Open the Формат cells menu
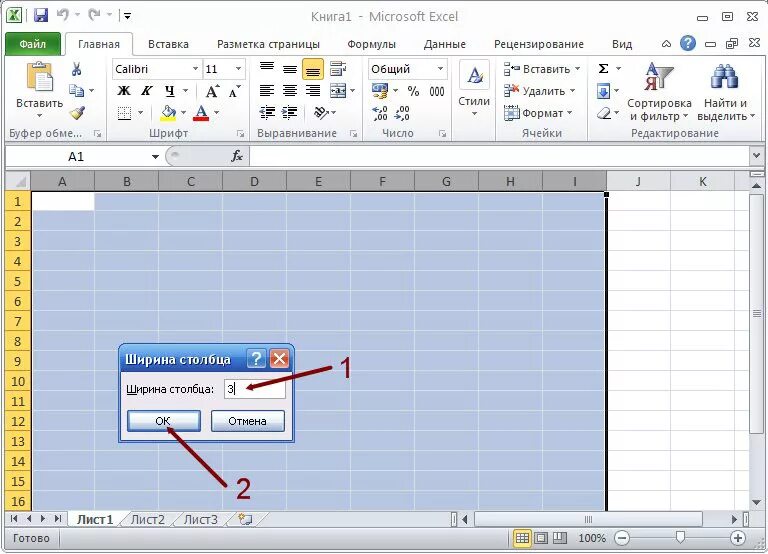Screen dimensions: 768x554 coord(538,113)
